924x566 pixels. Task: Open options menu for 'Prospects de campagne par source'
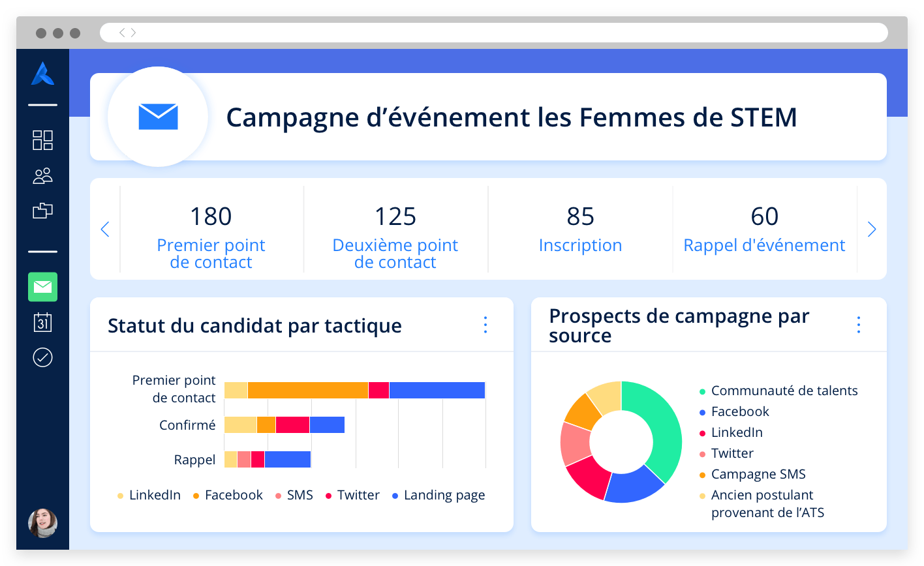coord(859,325)
